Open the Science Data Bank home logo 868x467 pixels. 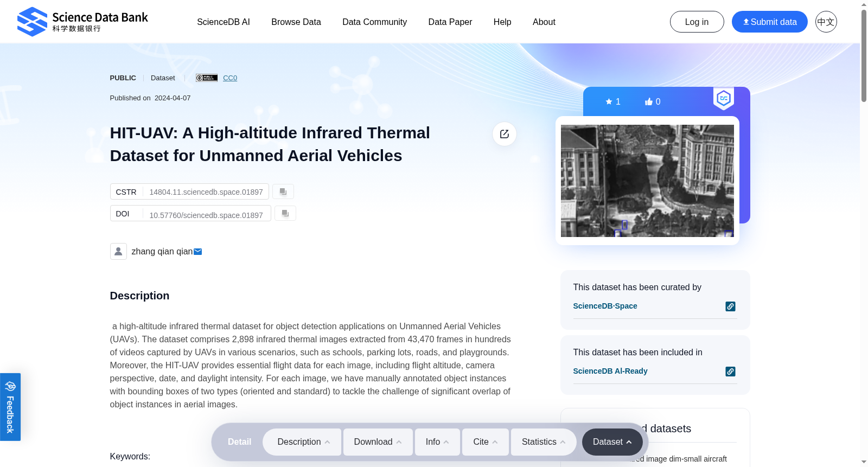click(82, 22)
